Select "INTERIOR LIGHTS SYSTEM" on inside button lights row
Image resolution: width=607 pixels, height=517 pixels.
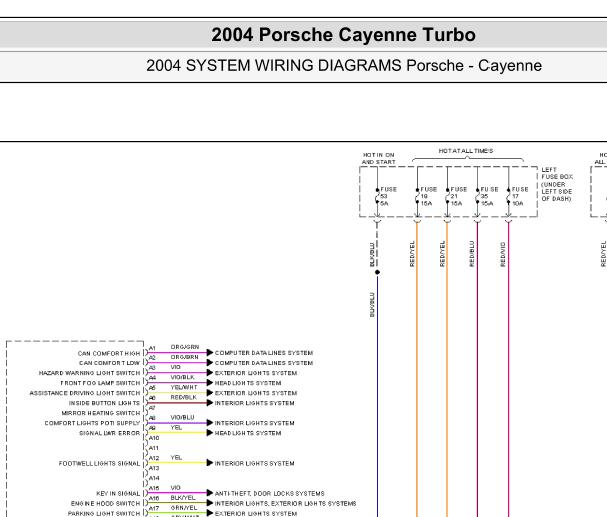[x=254, y=403]
